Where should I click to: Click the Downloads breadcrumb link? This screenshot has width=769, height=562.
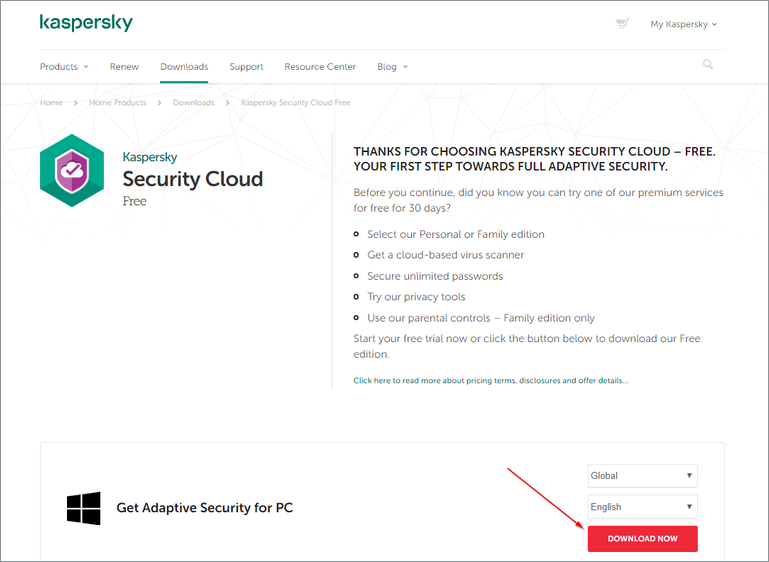click(193, 103)
